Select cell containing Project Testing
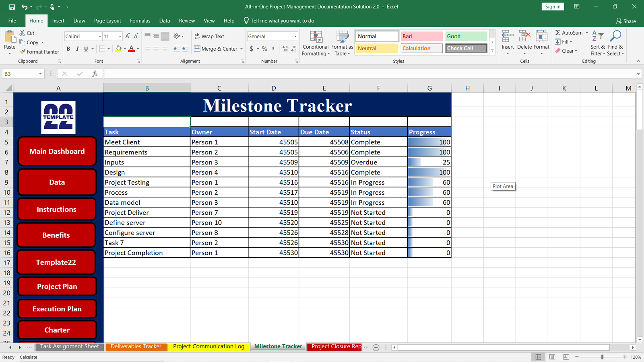Viewport: 644px width, 362px height. (147, 182)
